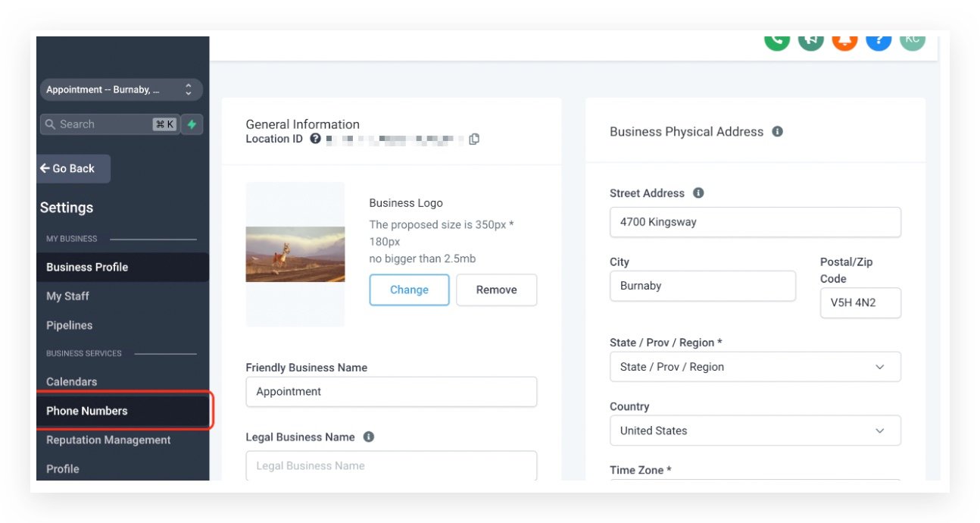The image size is (980, 523).
Task: Click the Friendly Business Name field
Action: (391, 392)
